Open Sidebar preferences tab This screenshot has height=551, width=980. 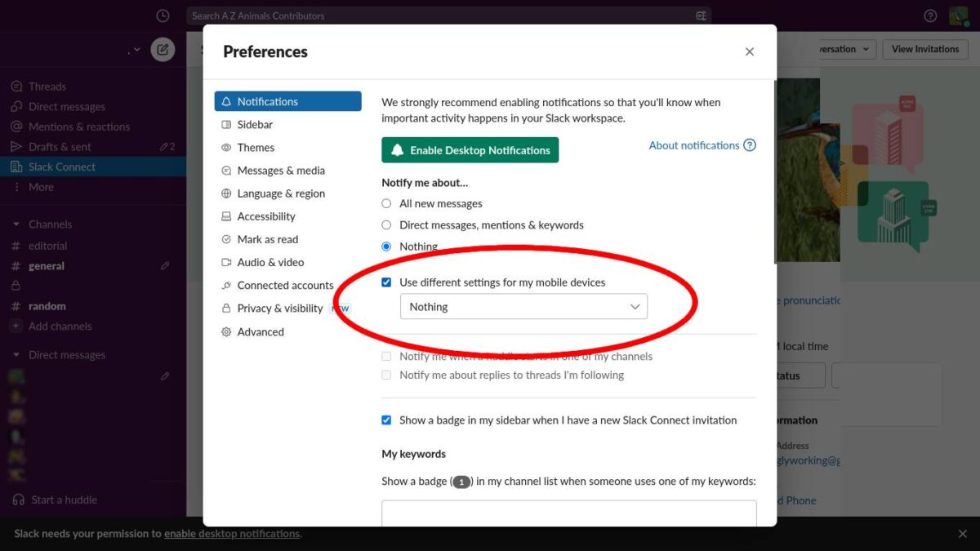point(288,124)
